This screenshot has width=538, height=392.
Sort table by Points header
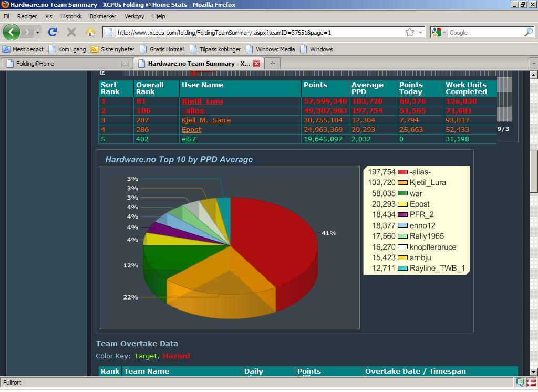(x=315, y=85)
